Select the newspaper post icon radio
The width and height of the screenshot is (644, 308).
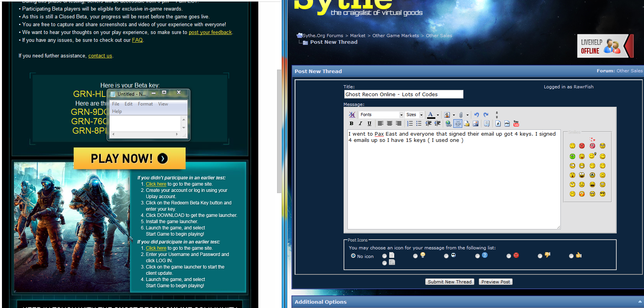385,263
